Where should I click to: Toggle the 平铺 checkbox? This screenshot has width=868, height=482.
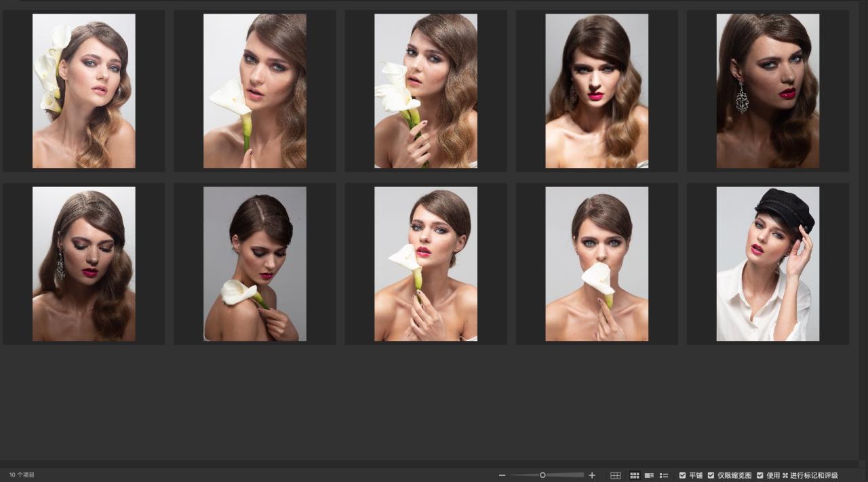(x=682, y=475)
